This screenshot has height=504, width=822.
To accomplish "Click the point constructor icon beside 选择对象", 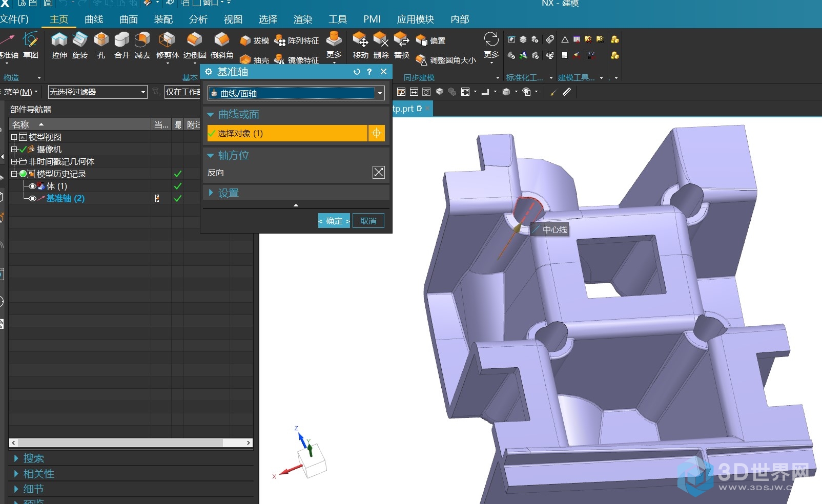I will [376, 133].
